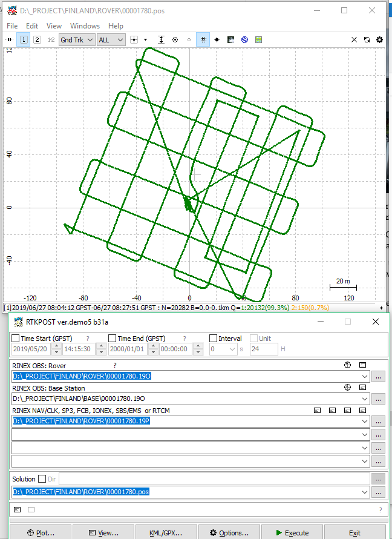This screenshot has width=392, height=539.
Task: Open the ALL quality filter dropdown
Action: point(111,39)
